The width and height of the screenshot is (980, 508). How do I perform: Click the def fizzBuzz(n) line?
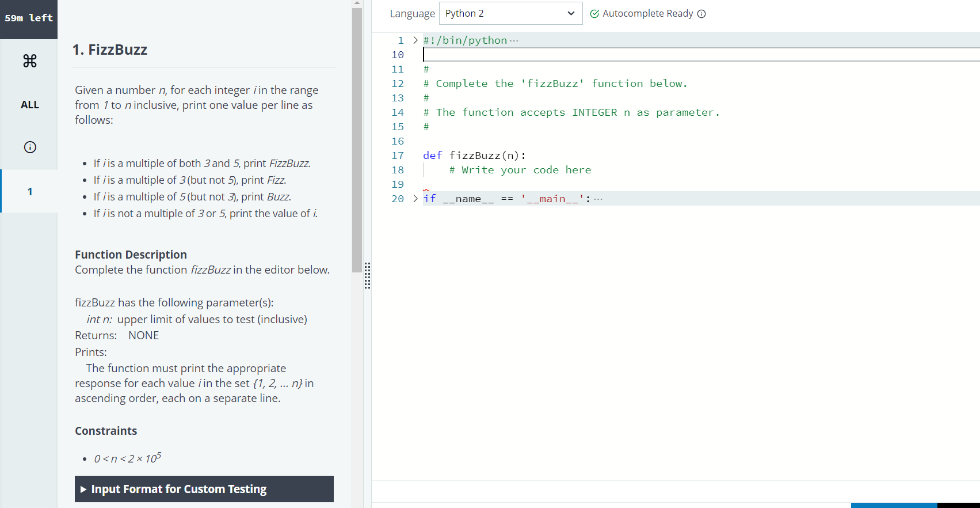click(474, 156)
